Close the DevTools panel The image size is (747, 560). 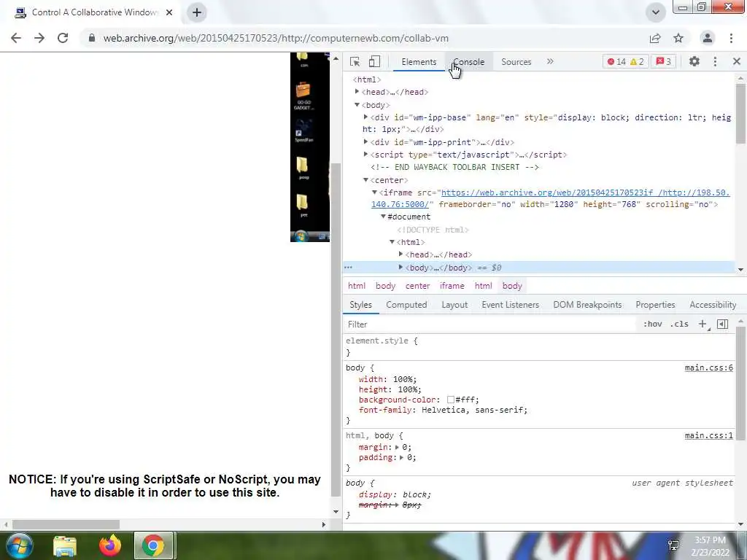[x=737, y=61]
